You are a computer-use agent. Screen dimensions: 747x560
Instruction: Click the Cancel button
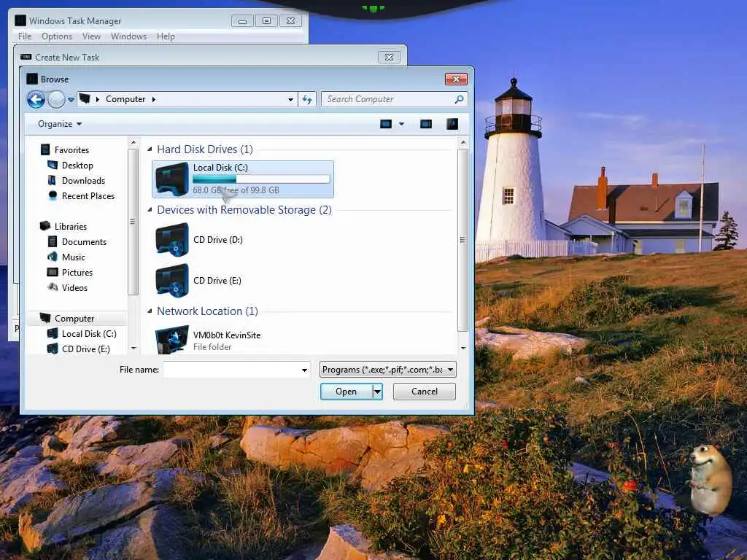click(424, 392)
